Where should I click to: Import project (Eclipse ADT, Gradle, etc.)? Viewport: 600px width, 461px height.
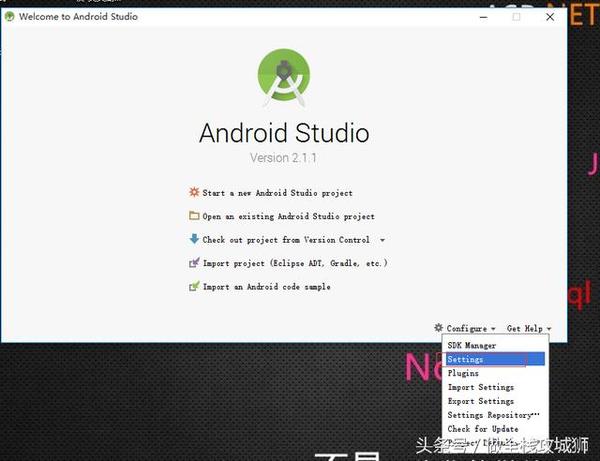295,263
